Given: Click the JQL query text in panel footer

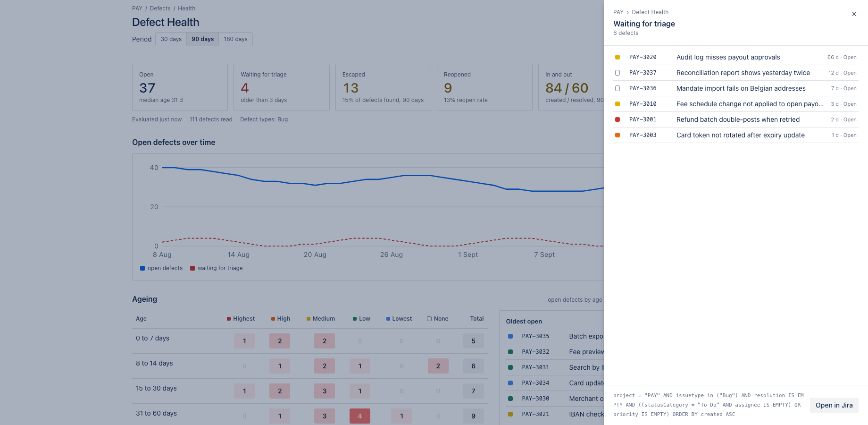Looking at the screenshot, I should (709, 405).
